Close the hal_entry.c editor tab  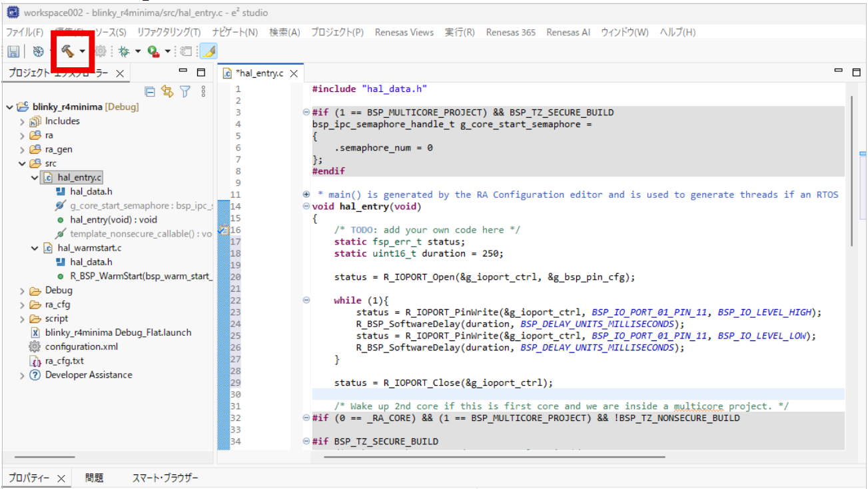point(294,73)
